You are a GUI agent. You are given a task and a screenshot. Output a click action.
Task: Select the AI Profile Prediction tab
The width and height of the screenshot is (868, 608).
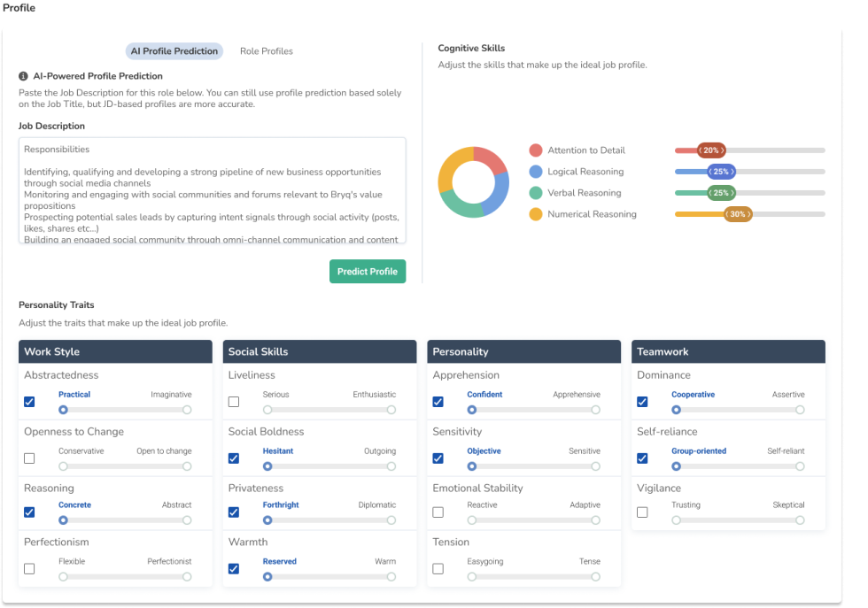tap(174, 51)
